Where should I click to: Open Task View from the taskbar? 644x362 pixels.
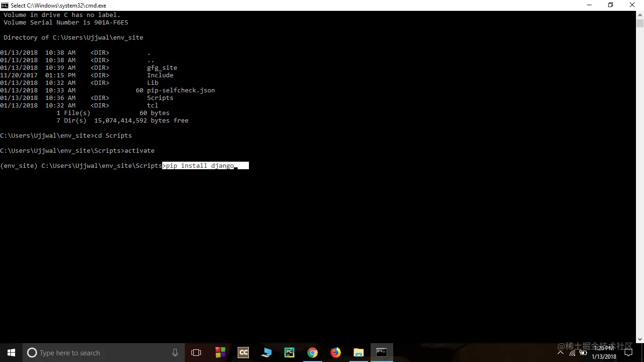tap(196, 353)
